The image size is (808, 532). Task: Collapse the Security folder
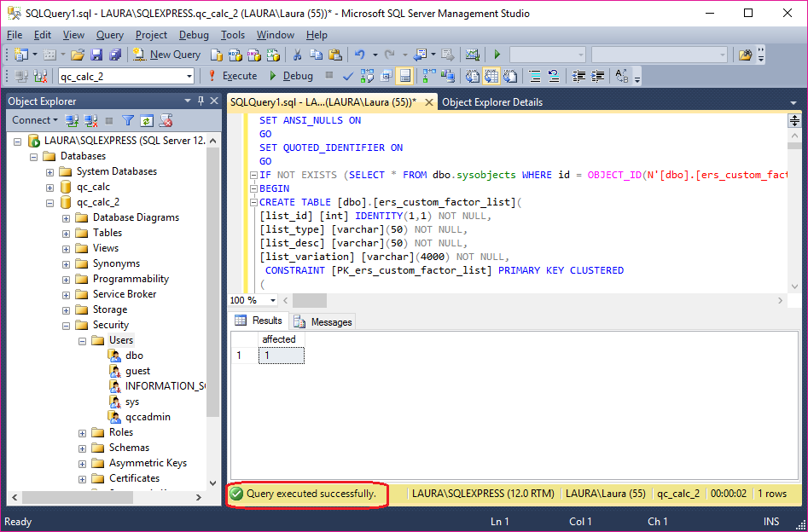click(66, 326)
